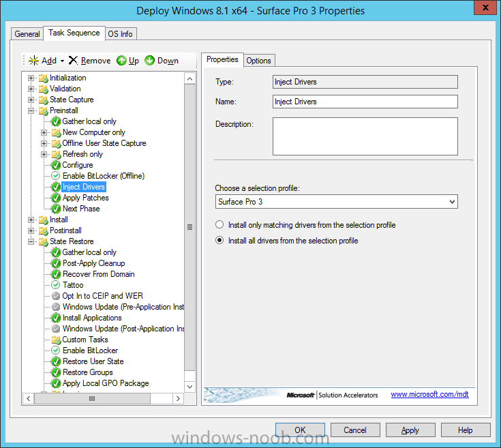Open the www.microsoft.com/mdt link

tap(429, 394)
